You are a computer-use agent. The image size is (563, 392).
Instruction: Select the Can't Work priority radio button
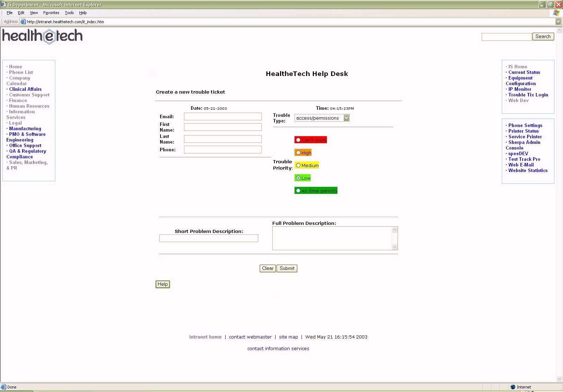[x=298, y=140]
